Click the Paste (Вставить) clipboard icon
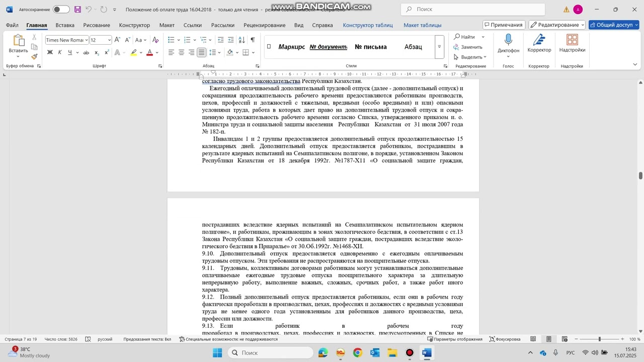 19,40
